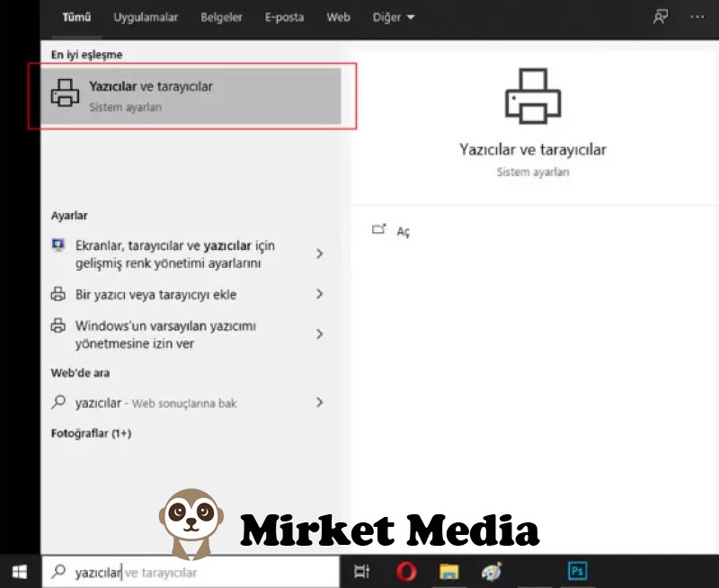Expand chevron for 'yazıcılar' web result
The height and width of the screenshot is (588, 719).
320,402
